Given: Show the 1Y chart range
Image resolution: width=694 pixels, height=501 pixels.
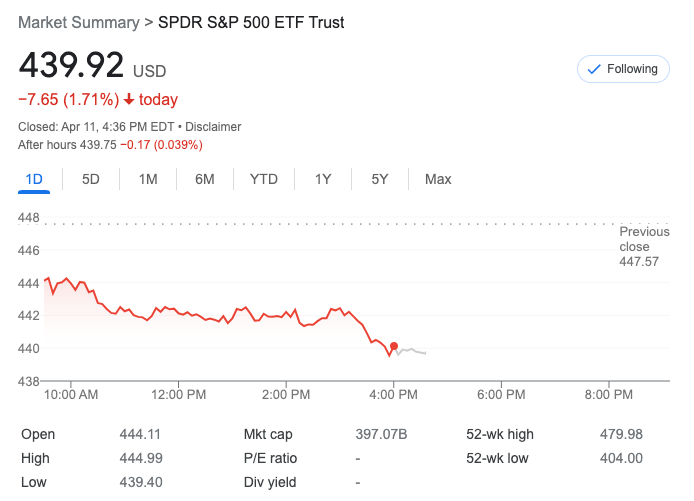Looking at the screenshot, I should click(x=323, y=179).
